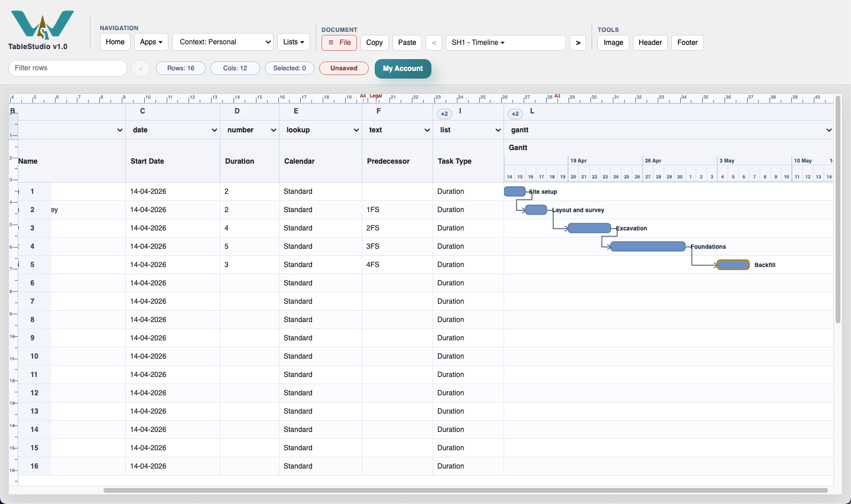The width and height of the screenshot is (851, 504).
Task: Go to the next sheet
Action: pyautogui.click(x=578, y=43)
